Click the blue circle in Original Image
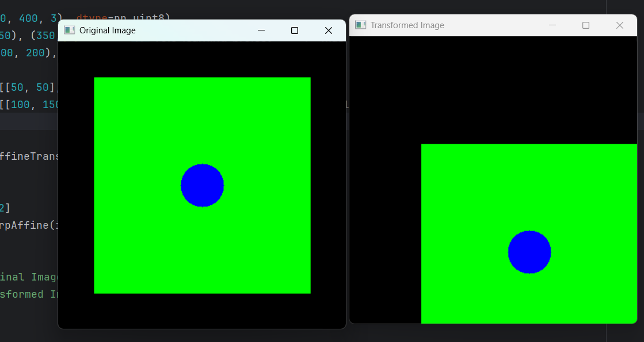Screen dimensions: 644x342 tap(203, 185)
